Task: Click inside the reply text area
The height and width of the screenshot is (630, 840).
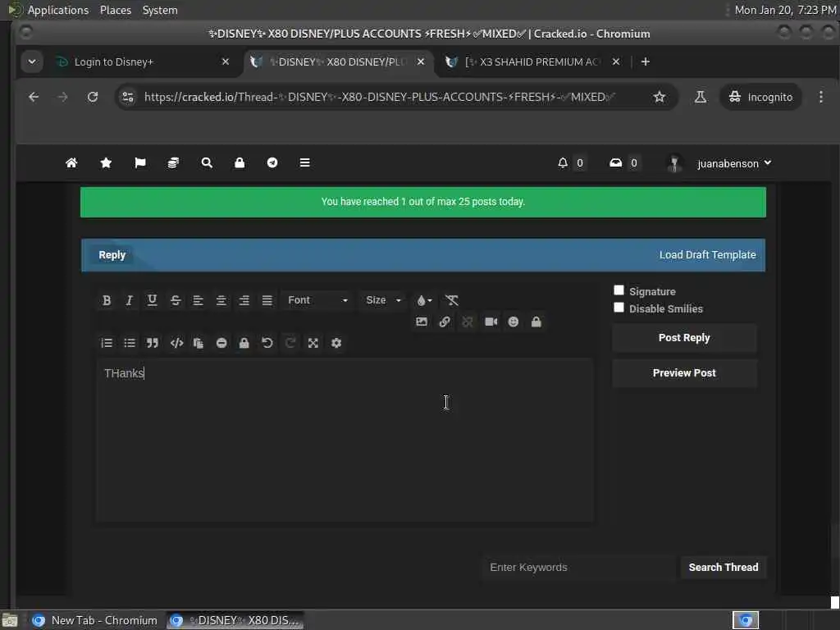Action: point(345,440)
